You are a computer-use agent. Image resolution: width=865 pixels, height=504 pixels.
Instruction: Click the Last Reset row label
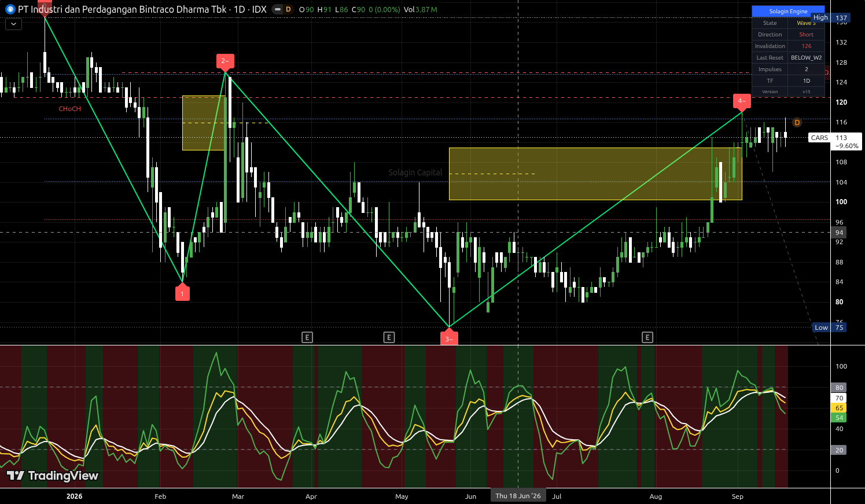point(770,58)
